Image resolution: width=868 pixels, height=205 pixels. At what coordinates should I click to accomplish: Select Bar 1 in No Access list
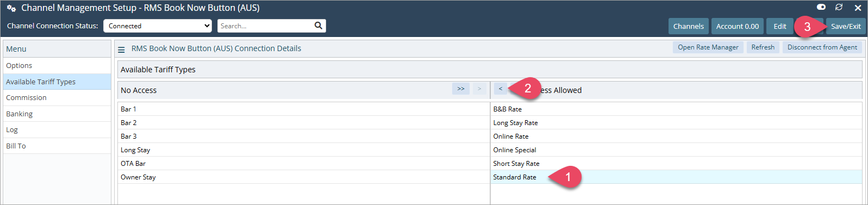pos(304,109)
